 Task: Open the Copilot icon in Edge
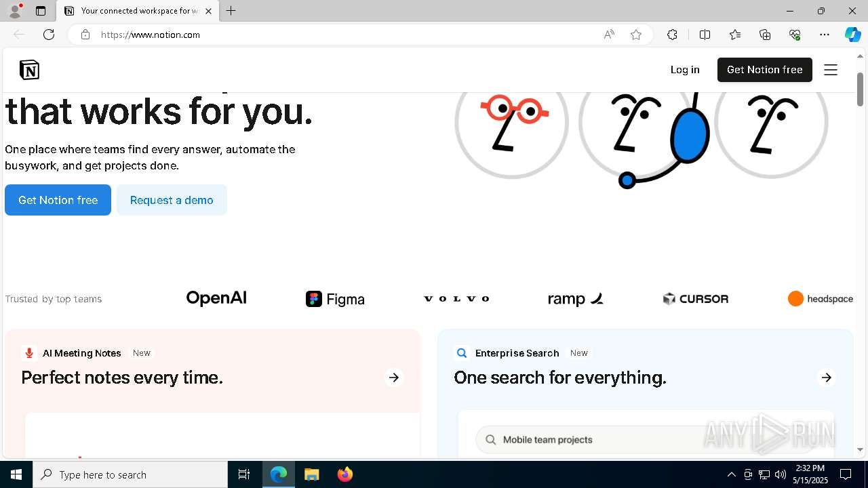pos(852,35)
